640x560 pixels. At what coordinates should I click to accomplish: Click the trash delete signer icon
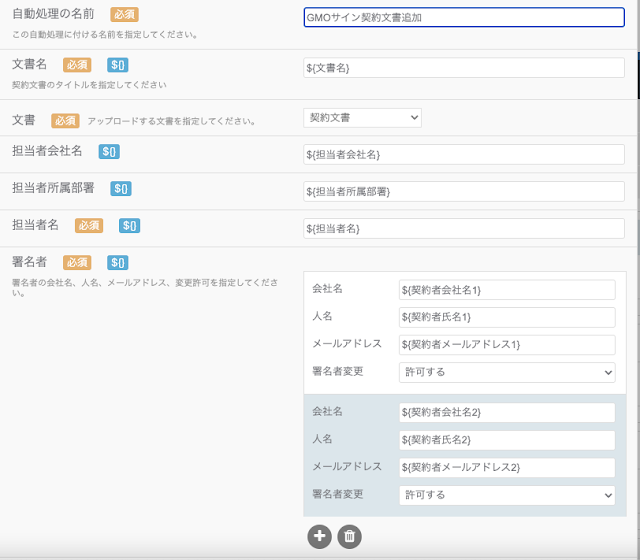pyautogui.click(x=349, y=536)
